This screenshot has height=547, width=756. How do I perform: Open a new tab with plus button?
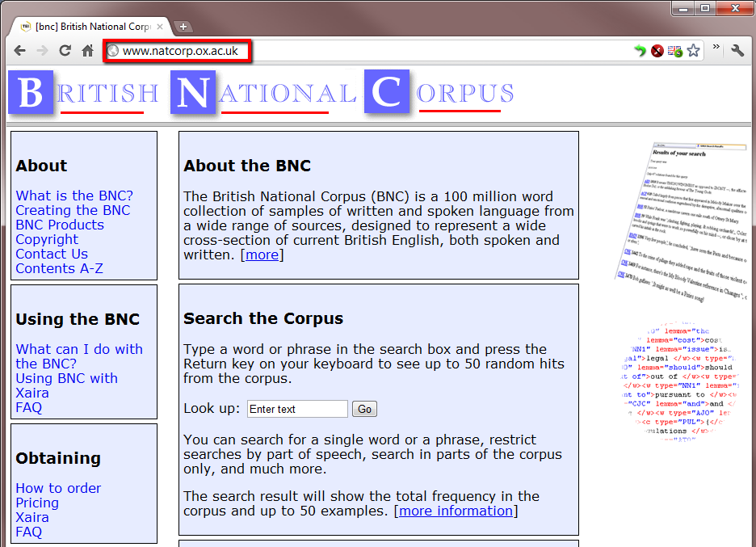click(183, 27)
